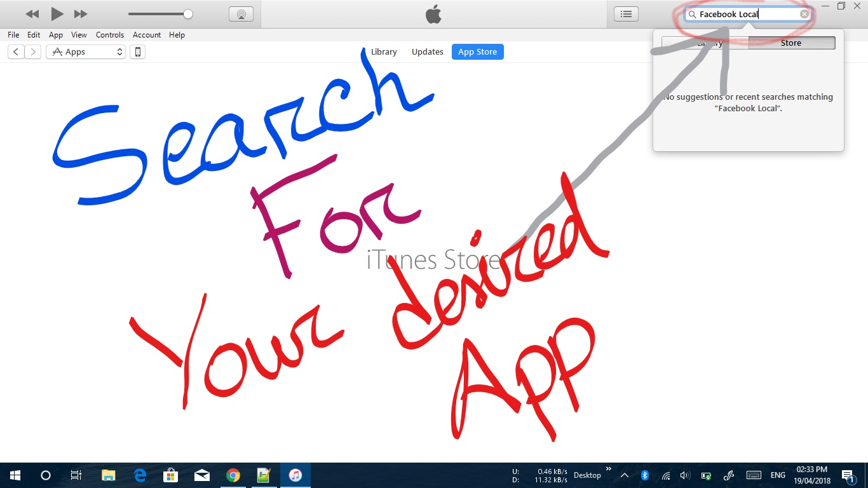This screenshot has width=868, height=488.
Task: Launch Microsoft Edge from the taskbar
Action: click(140, 475)
